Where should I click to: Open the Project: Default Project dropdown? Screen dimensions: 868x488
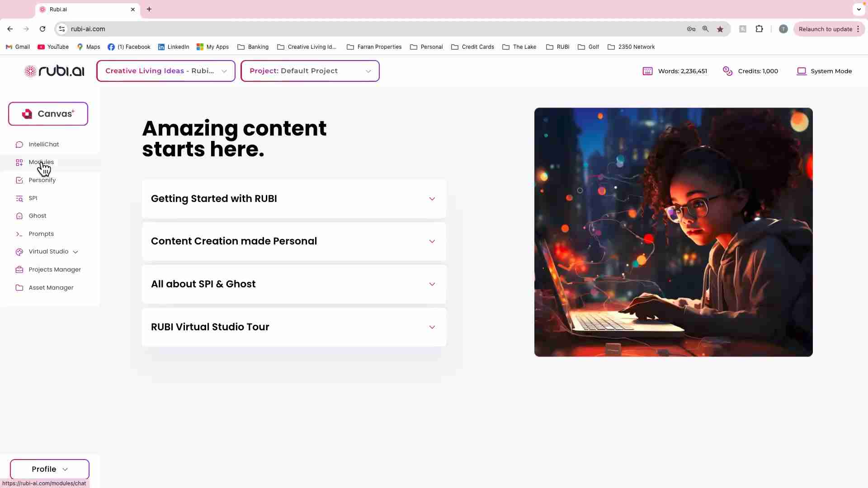[x=310, y=71]
